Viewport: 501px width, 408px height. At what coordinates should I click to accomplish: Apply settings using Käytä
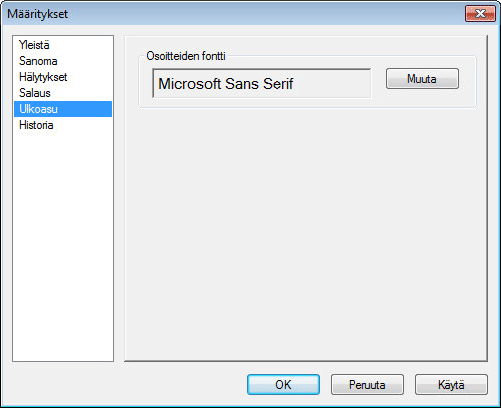(451, 384)
